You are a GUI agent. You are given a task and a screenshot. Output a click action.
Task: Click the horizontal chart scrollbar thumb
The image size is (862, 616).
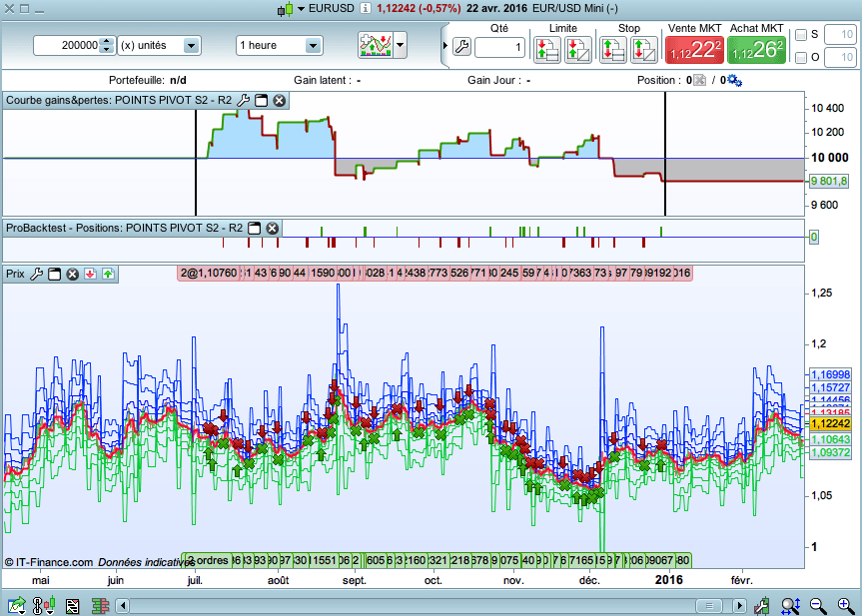click(709, 606)
